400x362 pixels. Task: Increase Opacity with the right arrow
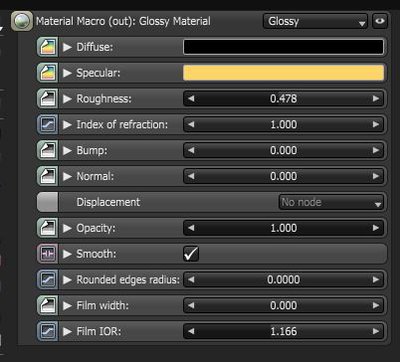(x=376, y=228)
